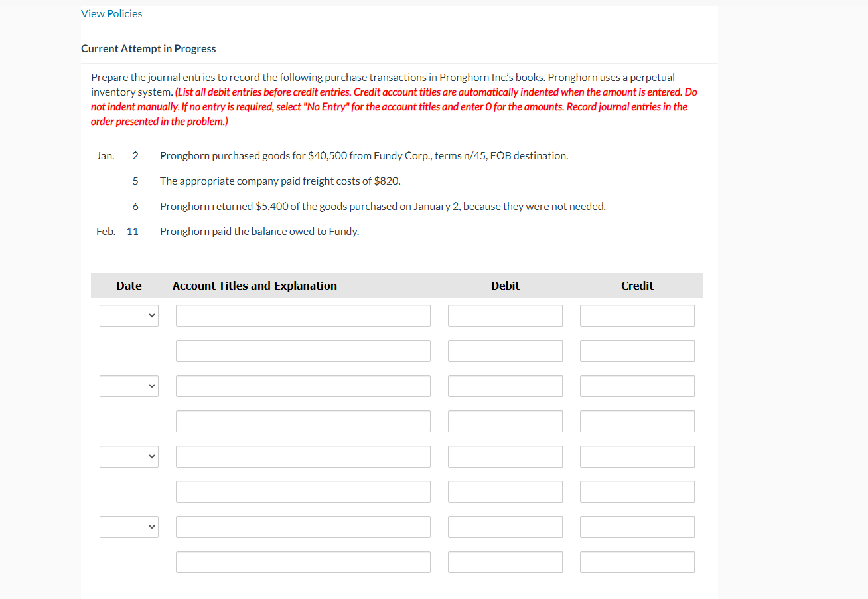
Task: Select the third account title entry field
Action: 303,386
